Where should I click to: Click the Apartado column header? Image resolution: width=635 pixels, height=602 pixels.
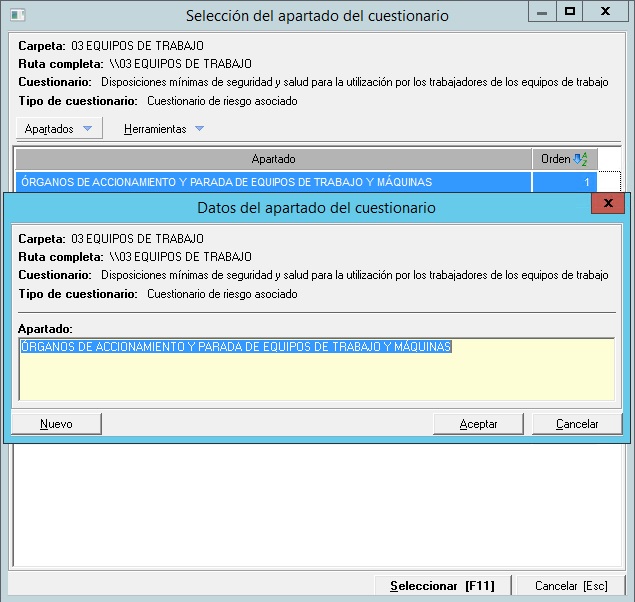coord(273,159)
